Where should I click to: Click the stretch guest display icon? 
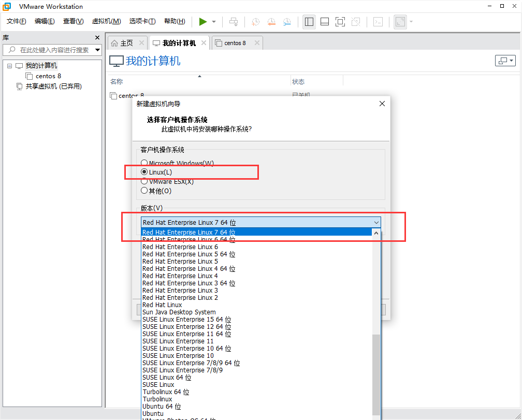(x=400, y=22)
